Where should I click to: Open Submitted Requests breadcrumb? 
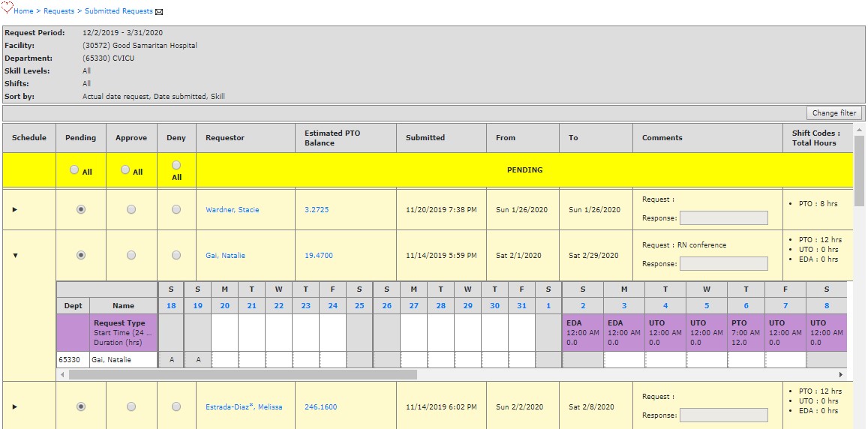119,11
